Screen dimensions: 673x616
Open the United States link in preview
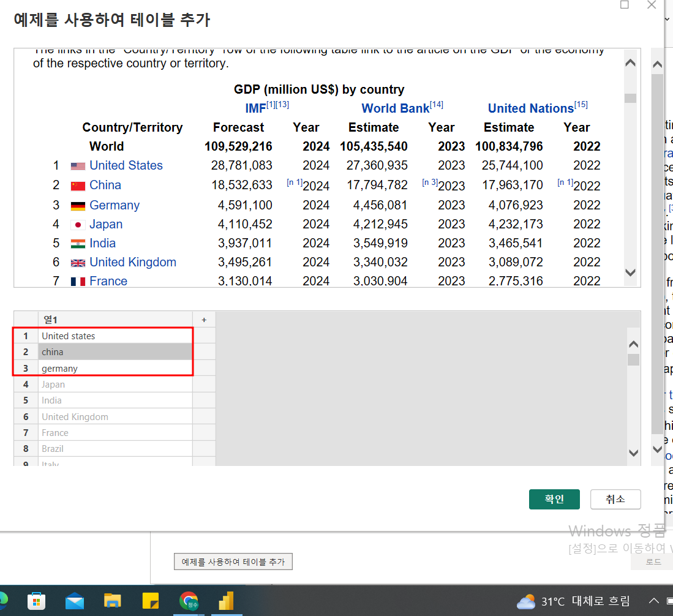click(126, 165)
